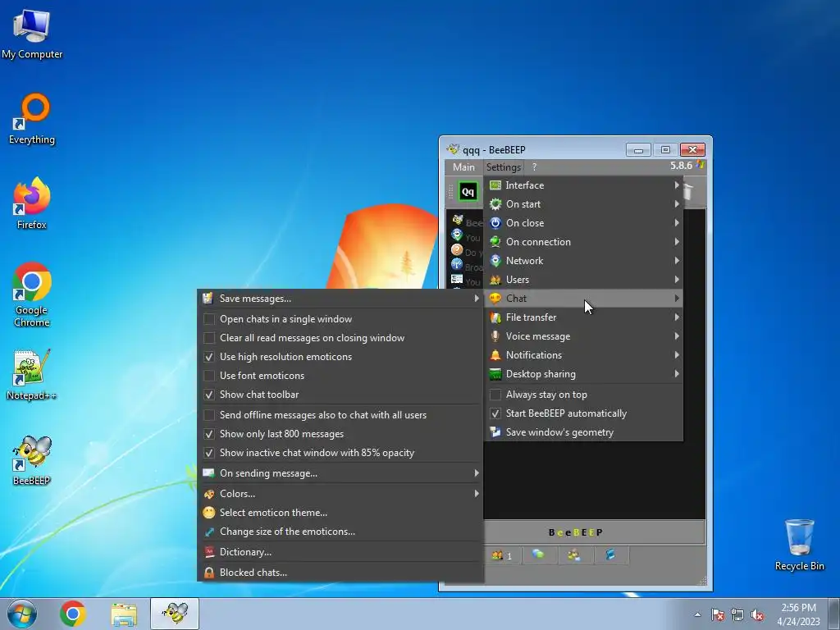Click the Blocked chats padlock icon

tap(209, 573)
